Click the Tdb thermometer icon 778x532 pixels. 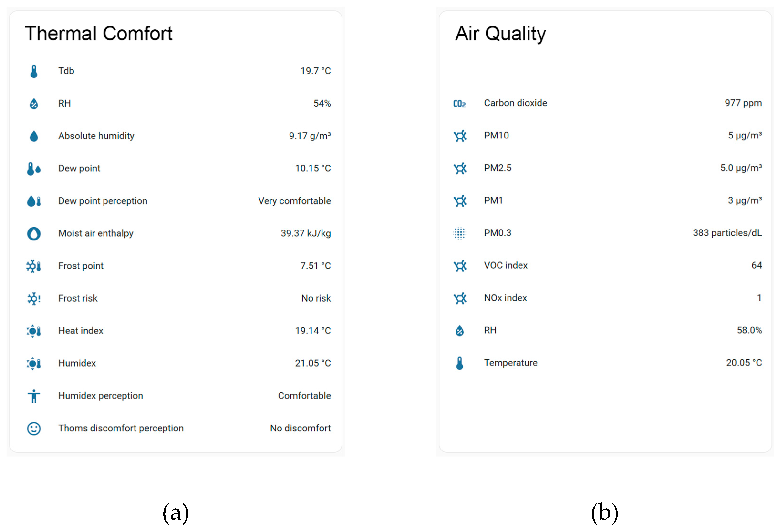click(x=33, y=71)
